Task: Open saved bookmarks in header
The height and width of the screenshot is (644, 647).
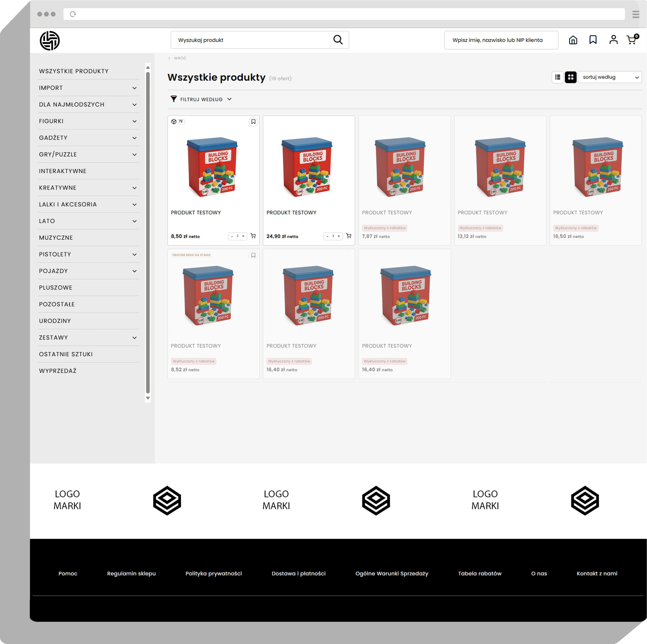Action: [x=593, y=40]
